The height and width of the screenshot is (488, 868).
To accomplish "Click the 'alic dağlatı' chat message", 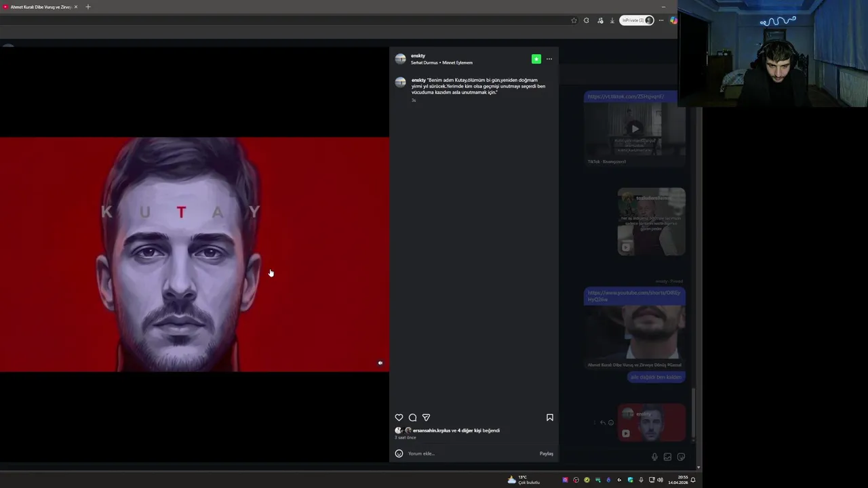I will click(656, 377).
